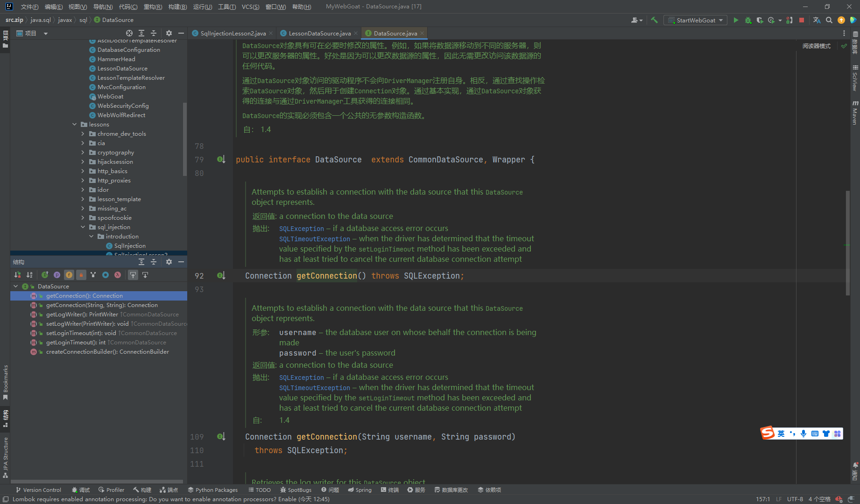Click SQLException link in getConnection docs
This screenshot has width=860, height=504.
click(x=302, y=229)
